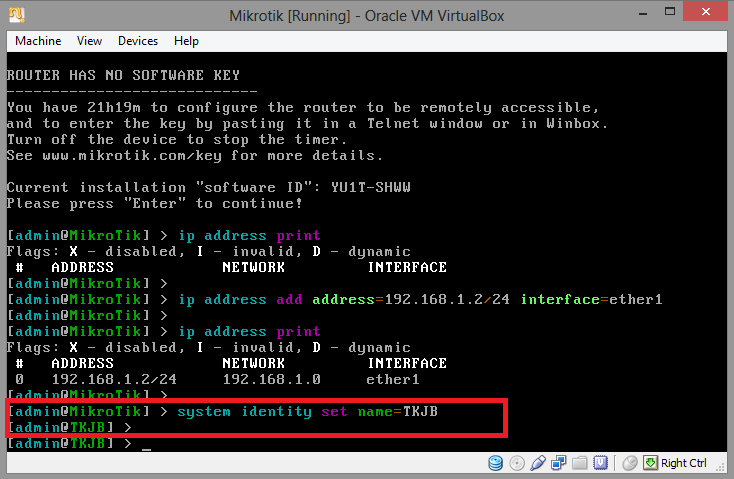
Task: Open the Machine menu
Action: click(x=38, y=41)
